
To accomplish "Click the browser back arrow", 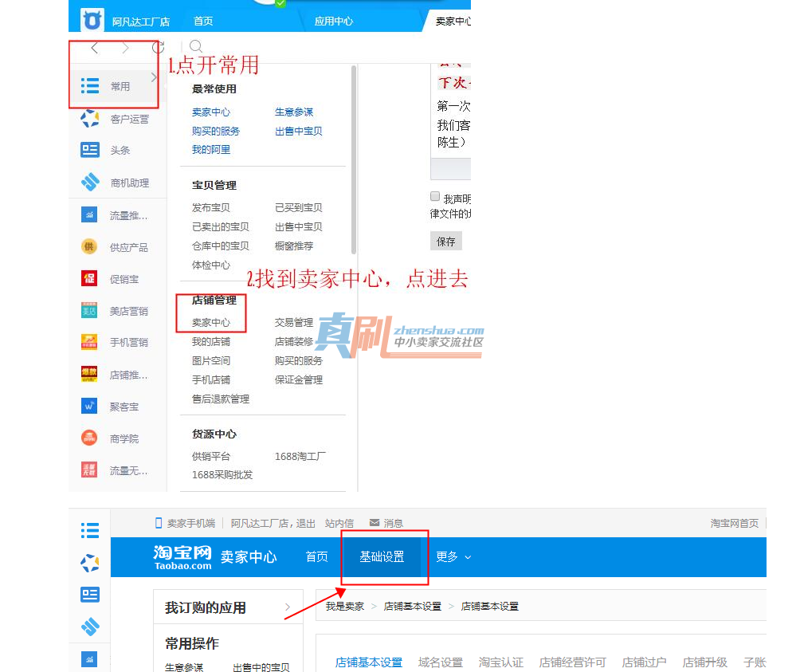I will 94,48.
